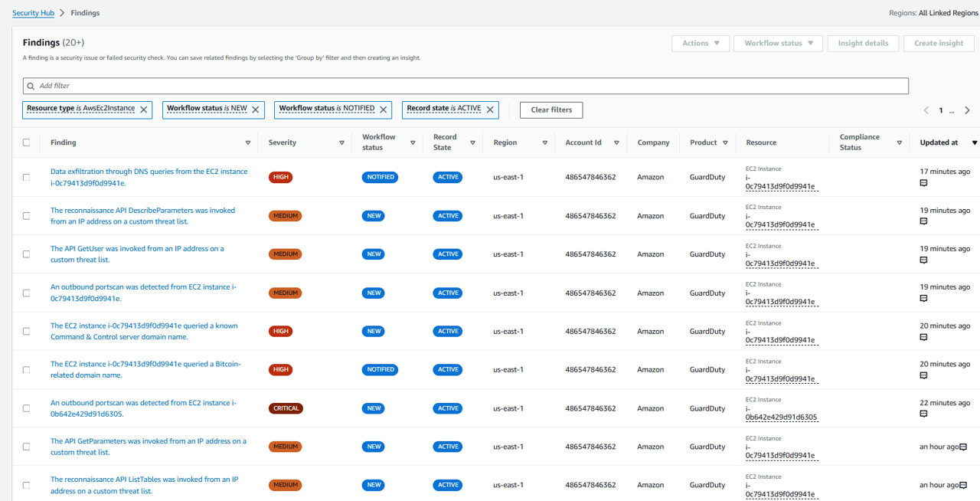Open the Command & Control server finding
Viewport: 980px width, 501px height.
click(x=144, y=331)
